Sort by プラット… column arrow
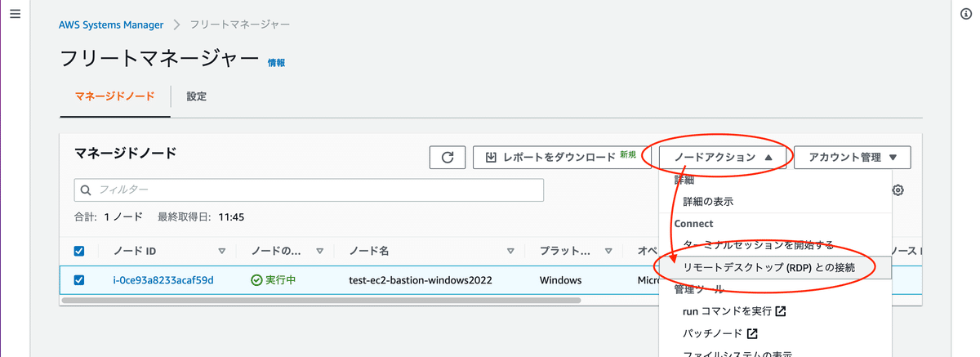This screenshot has height=357, width=980. coord(608,251)
